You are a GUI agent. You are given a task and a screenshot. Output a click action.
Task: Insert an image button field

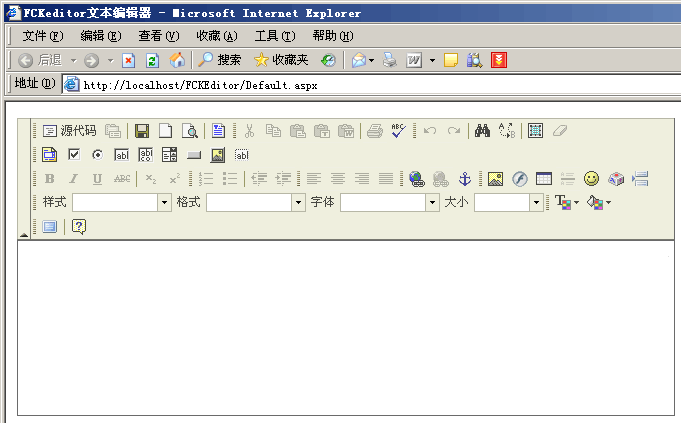218,155
